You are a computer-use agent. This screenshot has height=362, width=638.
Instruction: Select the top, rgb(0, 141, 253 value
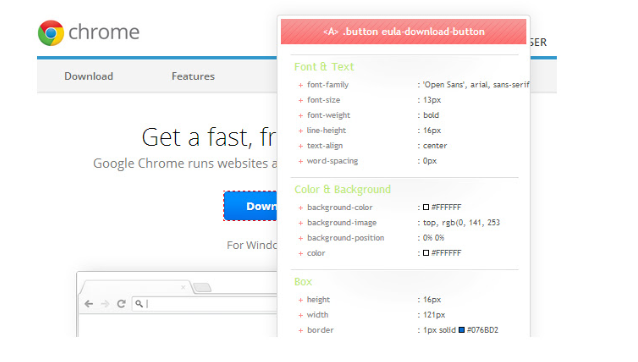pos(461,222)
